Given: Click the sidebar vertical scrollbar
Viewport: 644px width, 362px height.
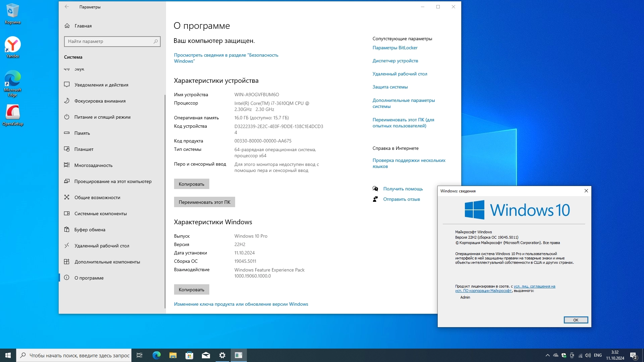Looking at the screenshot, I should pos(165,201).
